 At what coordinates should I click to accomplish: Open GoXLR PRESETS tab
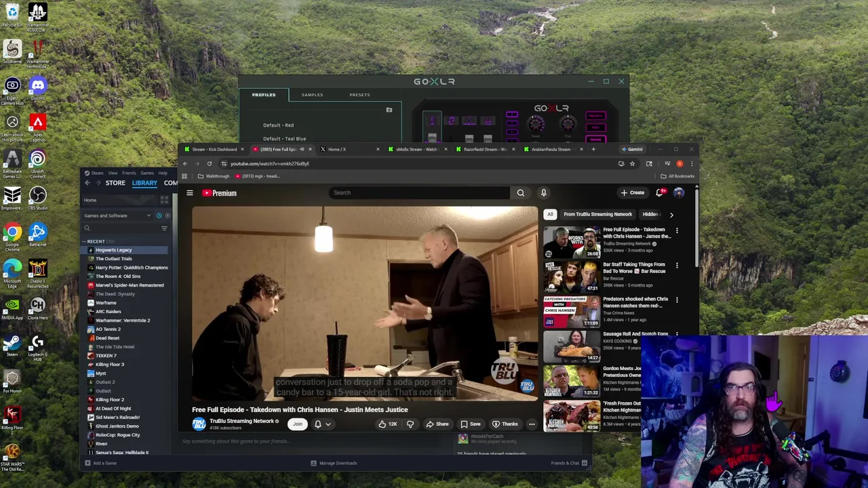(359, 95)
